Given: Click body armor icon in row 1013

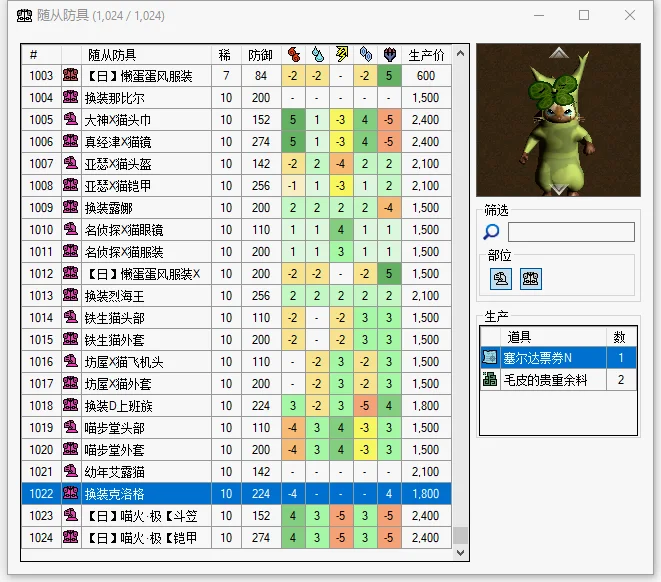Looking at the screenshot, I should pyautogui.click(x=71, y=295).
